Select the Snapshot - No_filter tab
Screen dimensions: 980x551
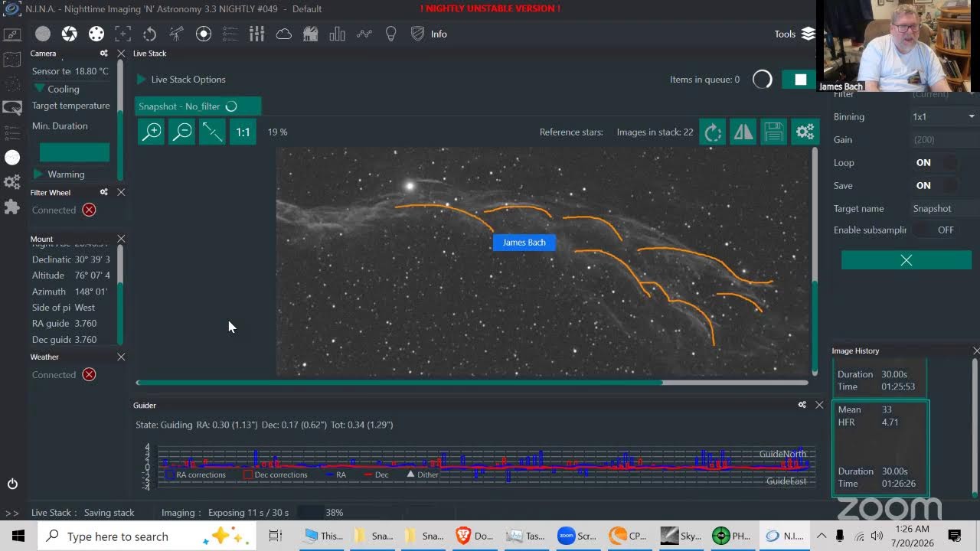[x=198, y=106]
